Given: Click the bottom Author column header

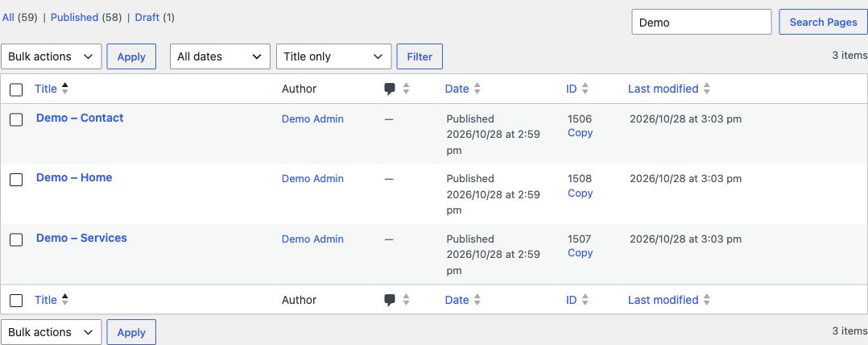Looking at the screenshot, I should (x=299, y=300).
